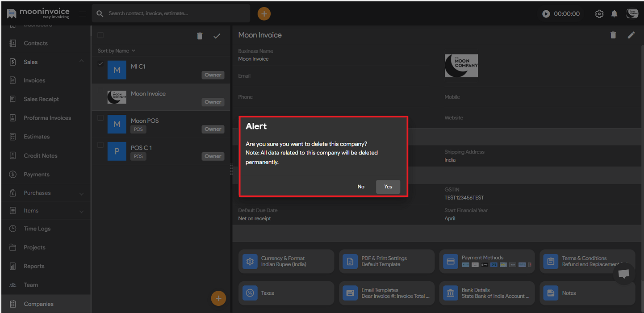Viewport: 644px width, 313px height.
Task: Open Estimates in the sidebar
Action: pyautogui.click(x=37, y=137)
